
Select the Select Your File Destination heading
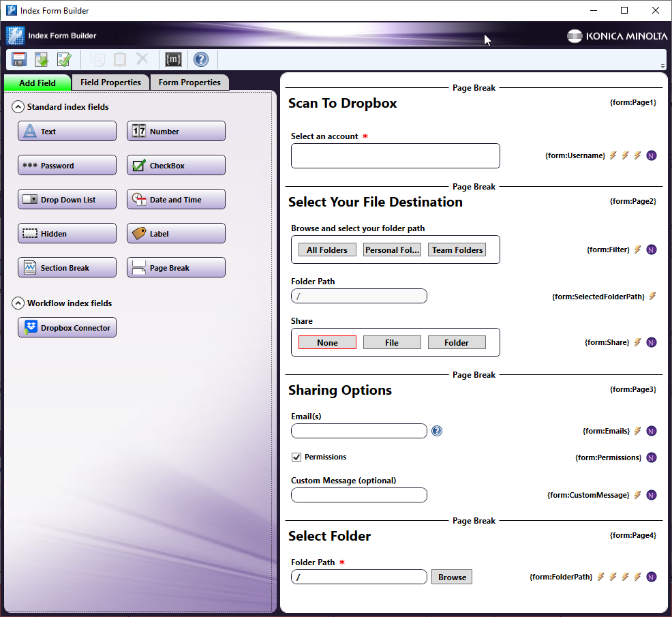pyautogui.click(x=376, y=202)
